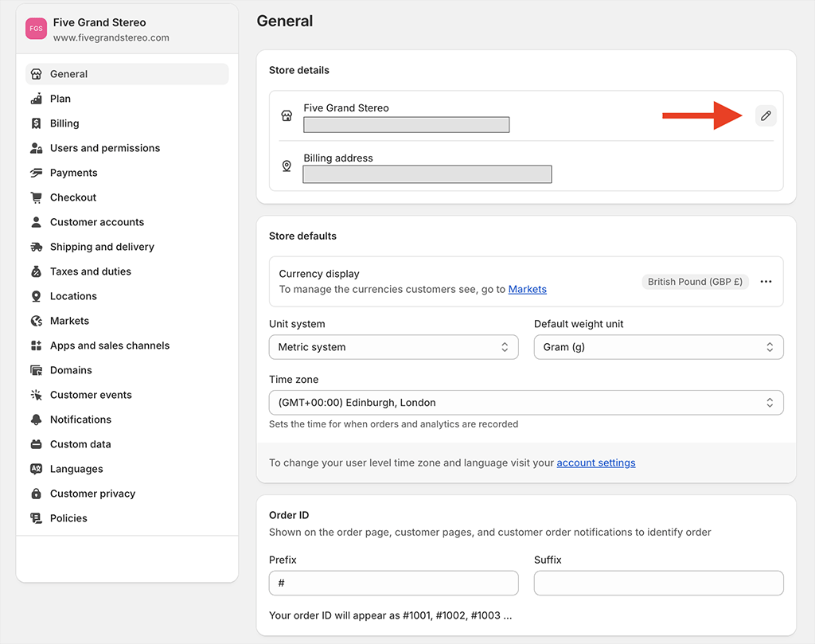Click the Customer events cursor icon

coord(36,395)
